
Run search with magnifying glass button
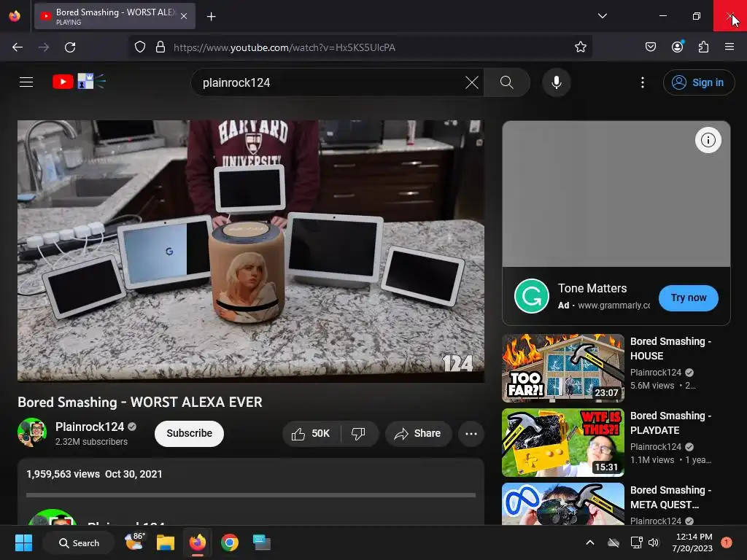point(506,82)
